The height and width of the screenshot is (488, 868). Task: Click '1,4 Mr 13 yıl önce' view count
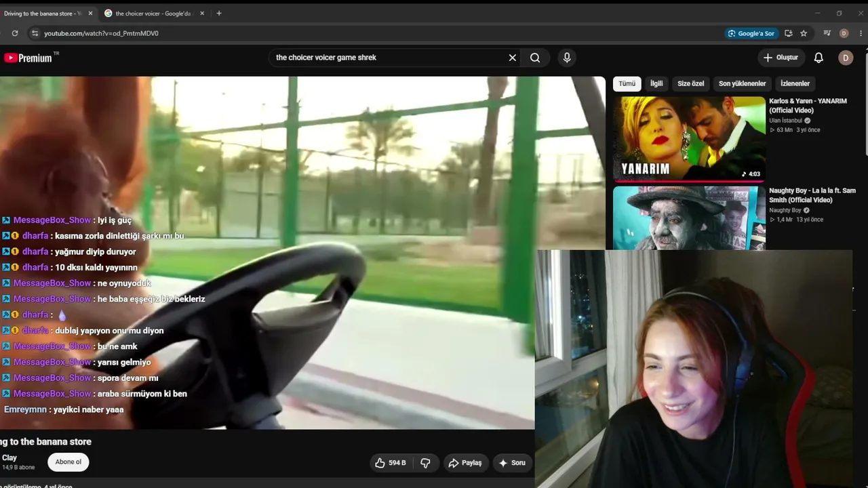796,220
